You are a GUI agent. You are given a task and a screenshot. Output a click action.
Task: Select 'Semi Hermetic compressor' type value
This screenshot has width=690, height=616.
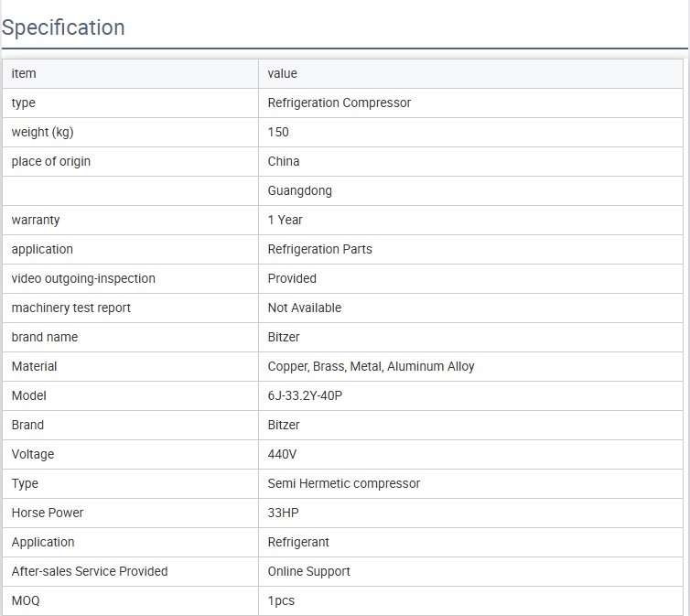pyautogui.click(x=343, y=483)
